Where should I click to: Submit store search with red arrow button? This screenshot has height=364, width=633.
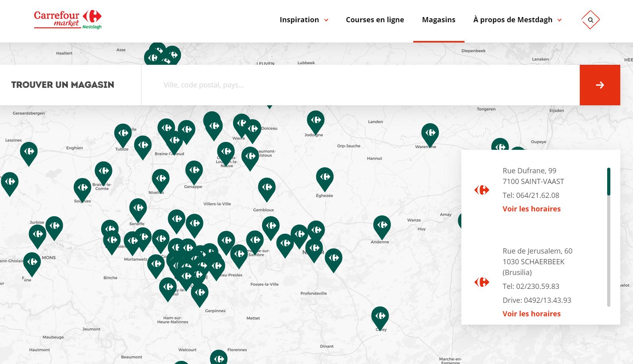click(600, 85)
